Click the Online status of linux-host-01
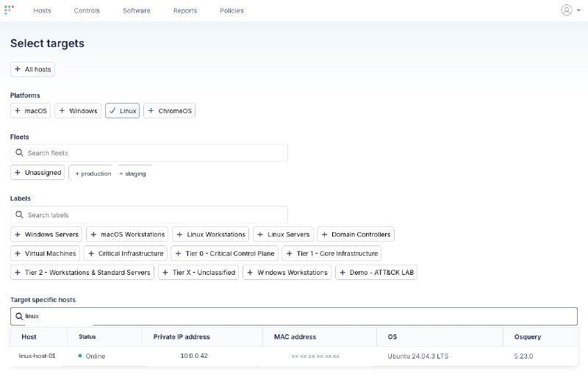This screenshot has width=588, height=377. coord(91,356)
